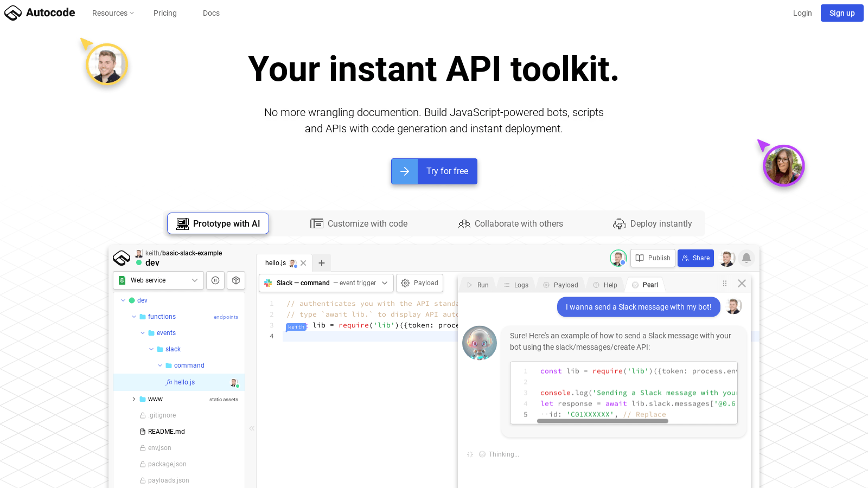Select the Prototype with AI tab

[218, 223]
